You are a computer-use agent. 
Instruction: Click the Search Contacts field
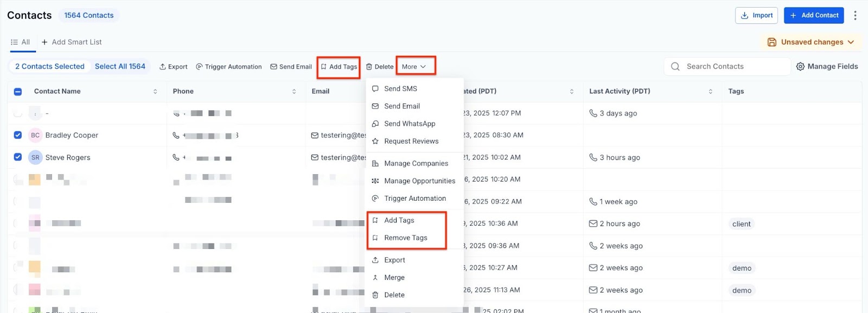[x=727, y=66]
